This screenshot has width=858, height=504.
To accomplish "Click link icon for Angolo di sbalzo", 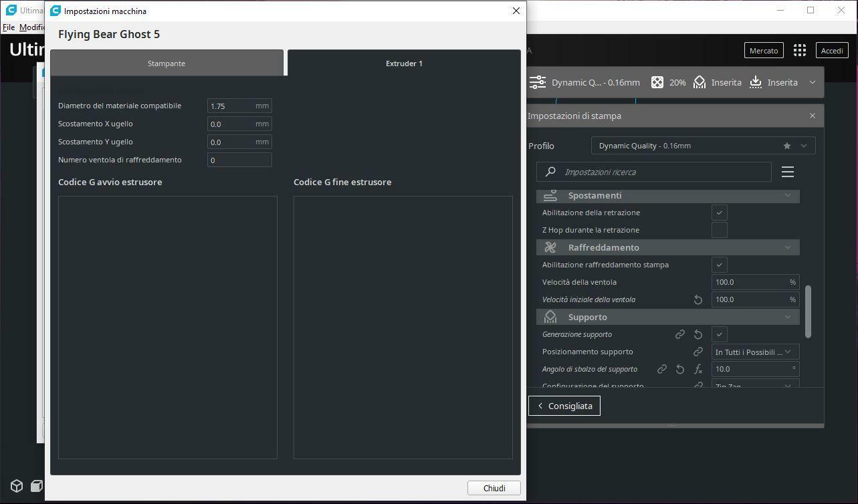I will [x=662, y=369].
